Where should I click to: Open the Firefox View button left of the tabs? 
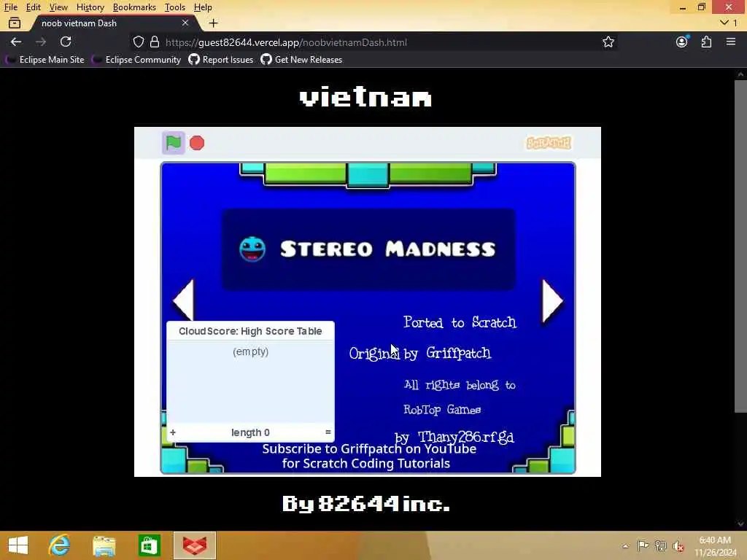(15, 23)
